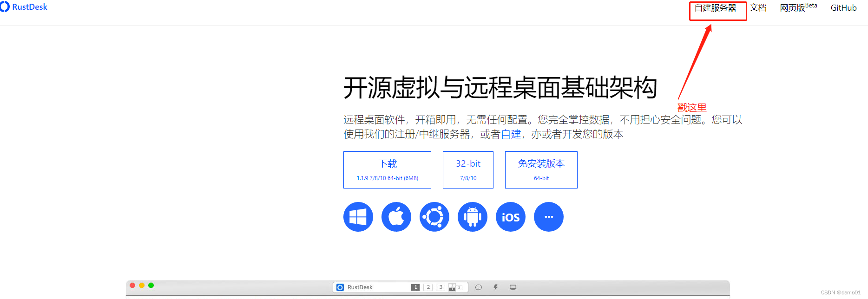Open the chat bubble icon in preview toolbar
Viewport: 868px width, 299px height.
(479, 287)
